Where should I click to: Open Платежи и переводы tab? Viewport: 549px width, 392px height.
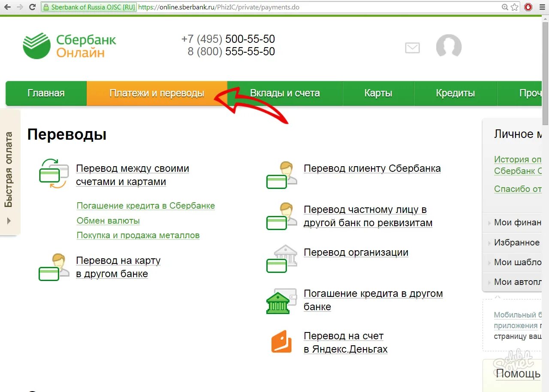[157, 93]
